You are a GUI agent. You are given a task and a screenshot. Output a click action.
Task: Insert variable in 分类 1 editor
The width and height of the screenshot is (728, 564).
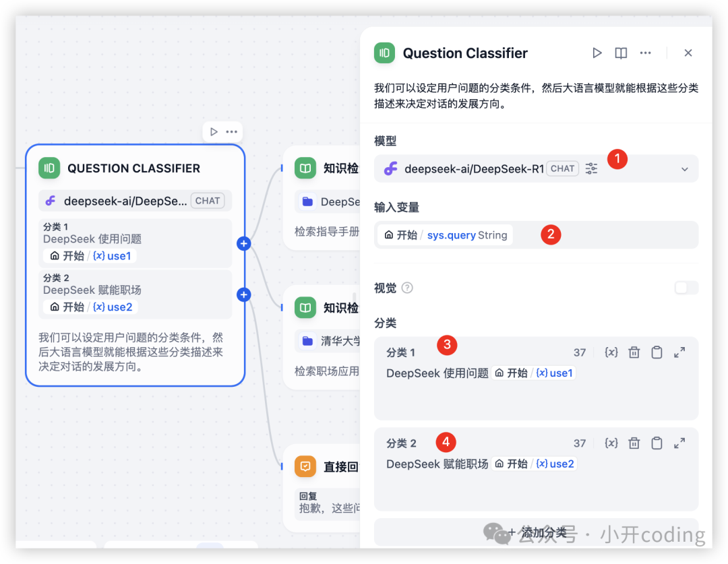coord(611,352)
